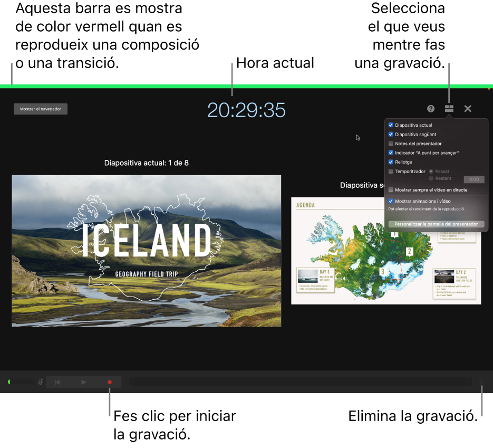Click Mostrar el navegador button

[41, 109]
